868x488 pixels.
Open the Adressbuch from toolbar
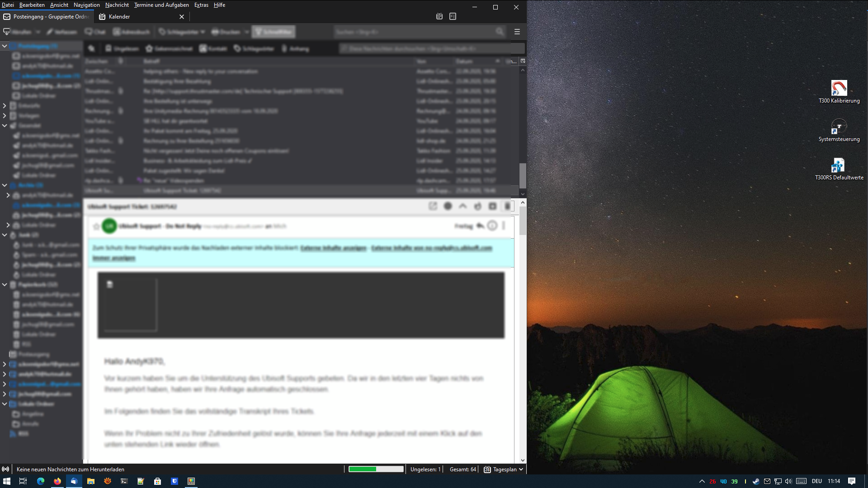pos(131,32)
